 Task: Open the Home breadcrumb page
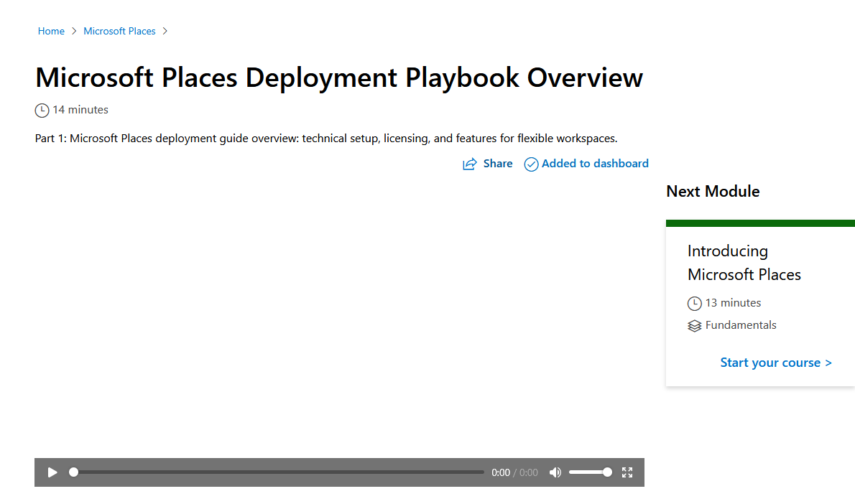[50, 31]
